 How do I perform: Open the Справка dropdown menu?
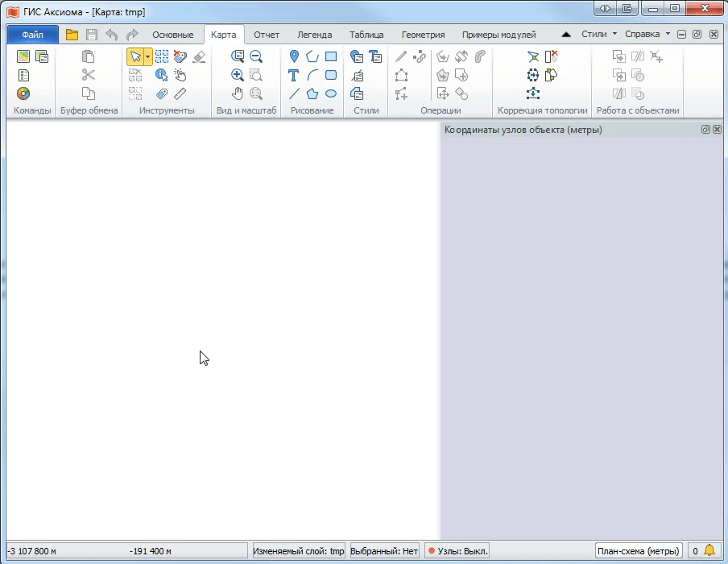coord(647,35)
